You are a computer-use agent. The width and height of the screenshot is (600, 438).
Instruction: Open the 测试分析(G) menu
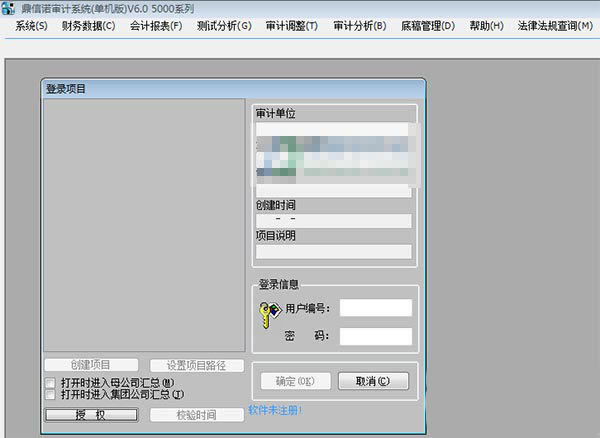(x=224, y=25)
